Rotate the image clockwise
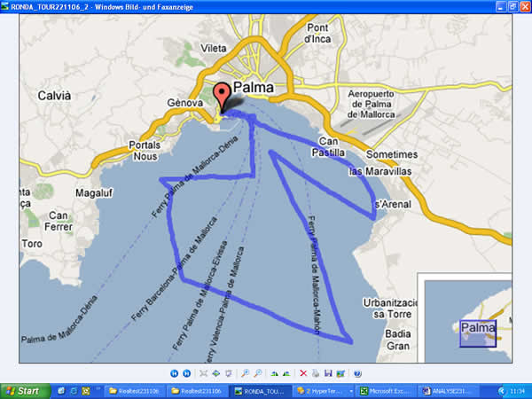Screen dimensions: 532x399 click(275, 374)
